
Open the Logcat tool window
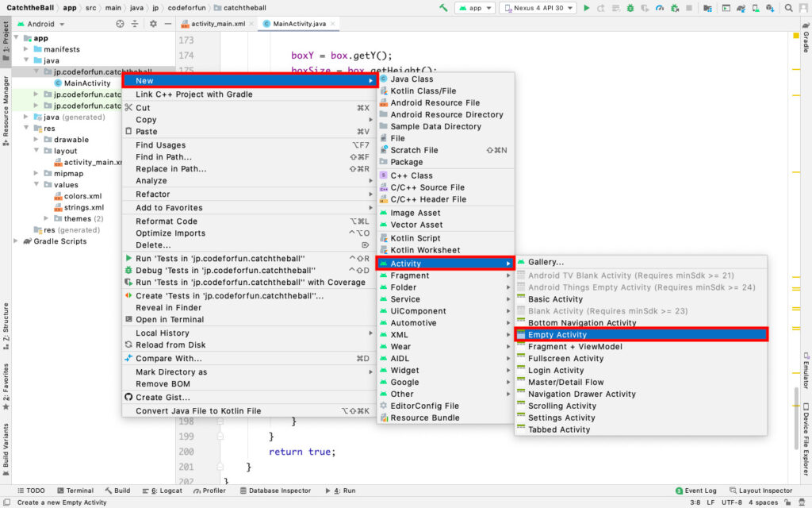[x=162, y=491]
